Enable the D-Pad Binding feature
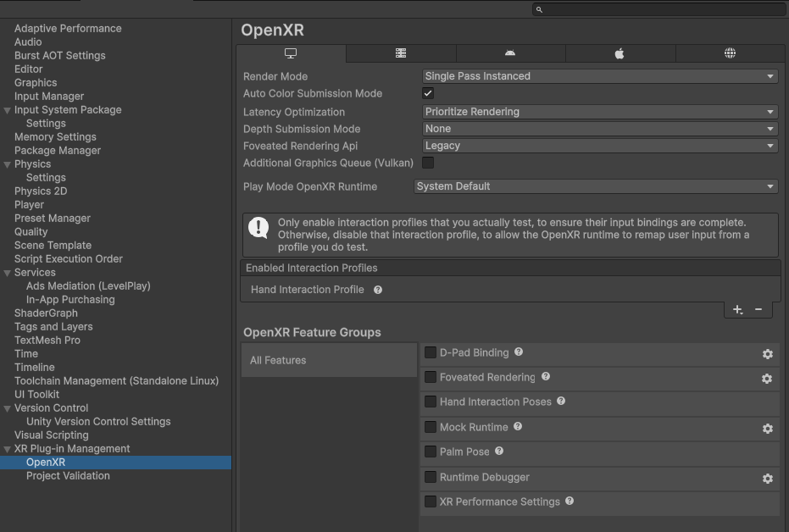 431,352
